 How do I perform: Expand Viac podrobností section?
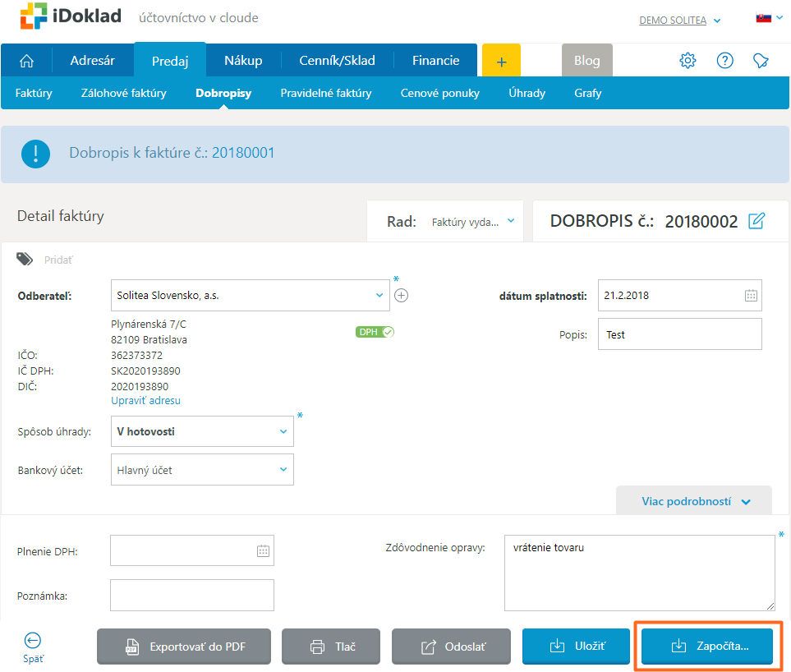695,501
